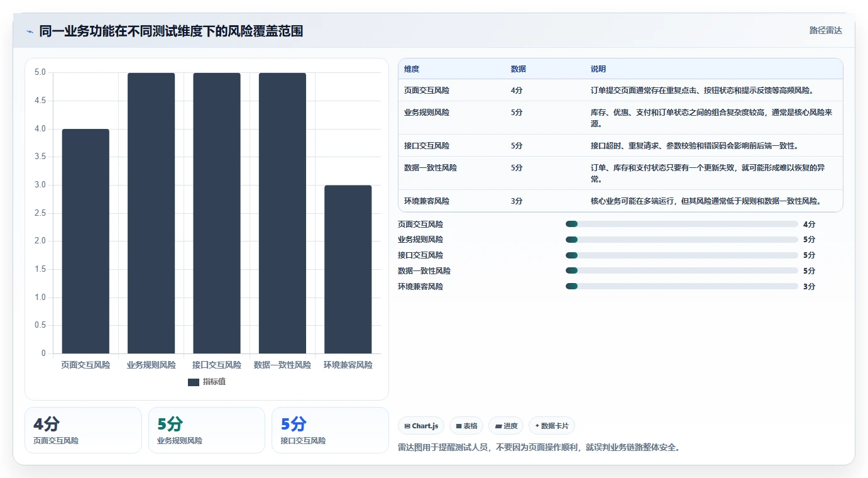Click description starting 接口超时、重复请求
The width and height of the screenshot is (868, 478).
point(695,146)
